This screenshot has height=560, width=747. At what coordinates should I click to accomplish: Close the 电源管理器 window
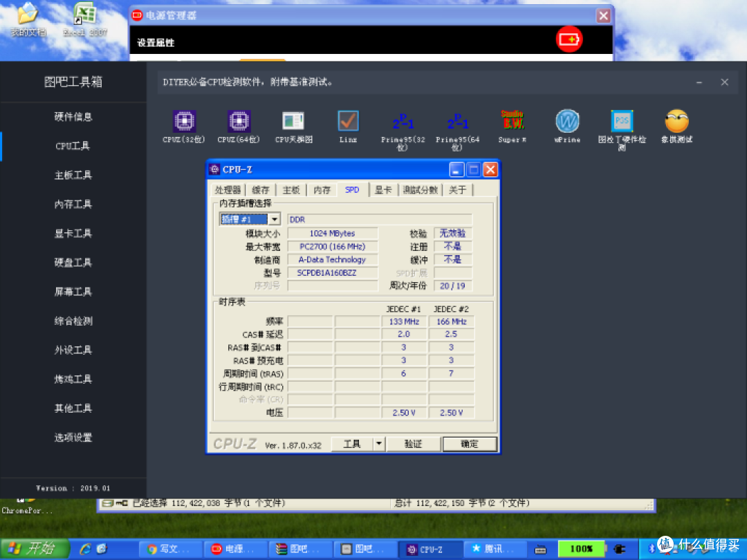[603, 16]
